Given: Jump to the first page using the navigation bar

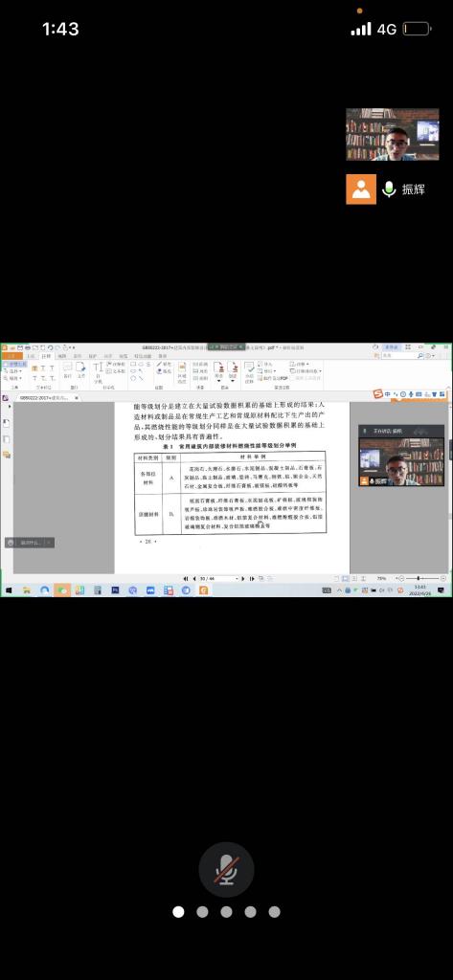Looking at the screenshot, I should [x=186, y=579].
